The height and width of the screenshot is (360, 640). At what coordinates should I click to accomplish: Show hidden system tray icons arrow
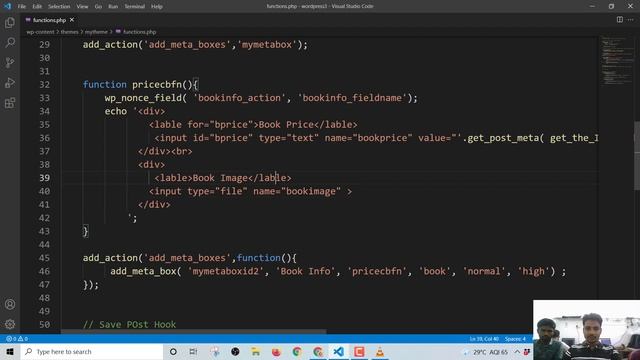[x=517, y=351]
